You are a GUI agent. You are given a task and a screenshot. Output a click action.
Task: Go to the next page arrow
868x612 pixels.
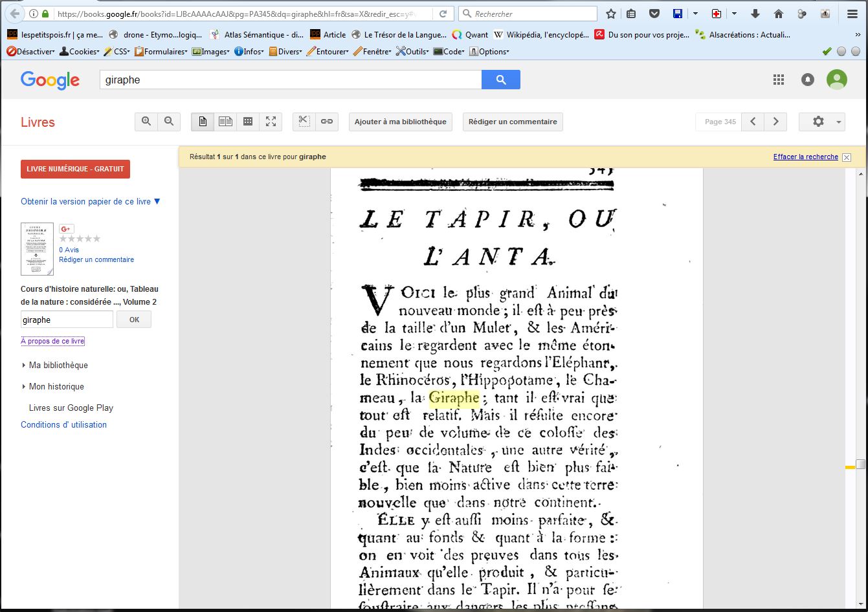775,122
